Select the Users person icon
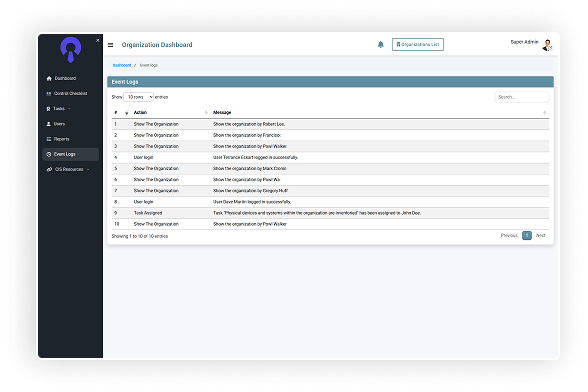This screenshot has height=392, width=588. point(48,124)
